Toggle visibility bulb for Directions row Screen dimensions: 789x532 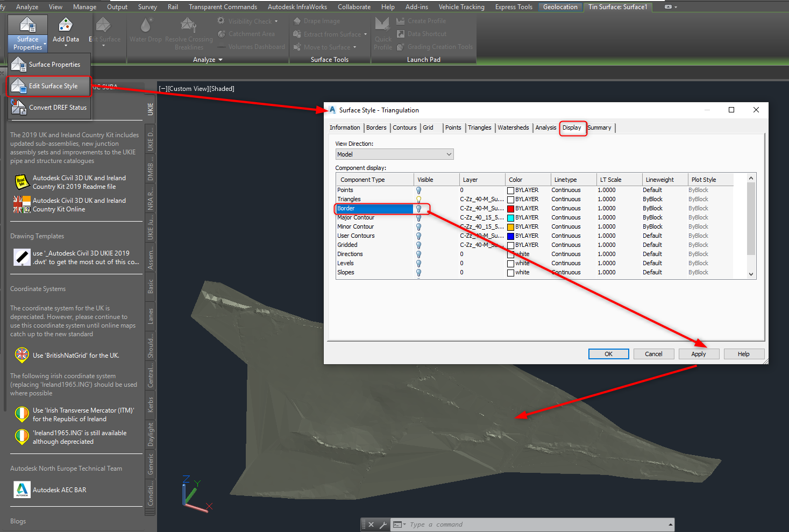click(418, 254)
